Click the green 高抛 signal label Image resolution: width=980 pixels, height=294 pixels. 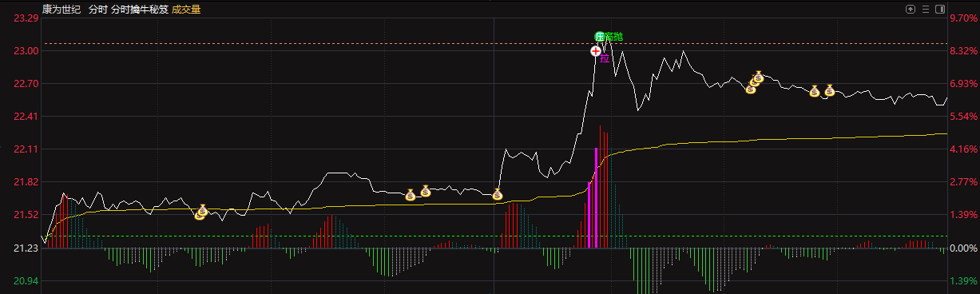coord(613,37)
